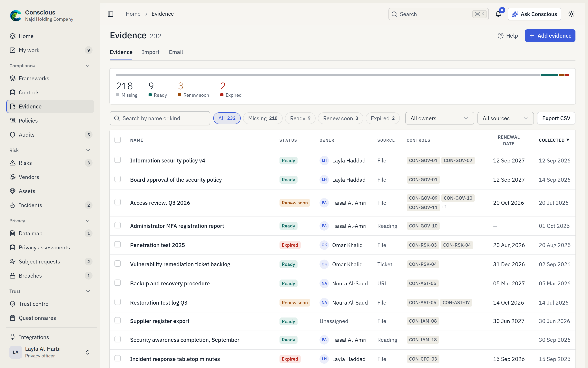Open Ask Conscious assistant
This screenshot has width=588, height=368.
pyautogui.click(x=534, y=14)
